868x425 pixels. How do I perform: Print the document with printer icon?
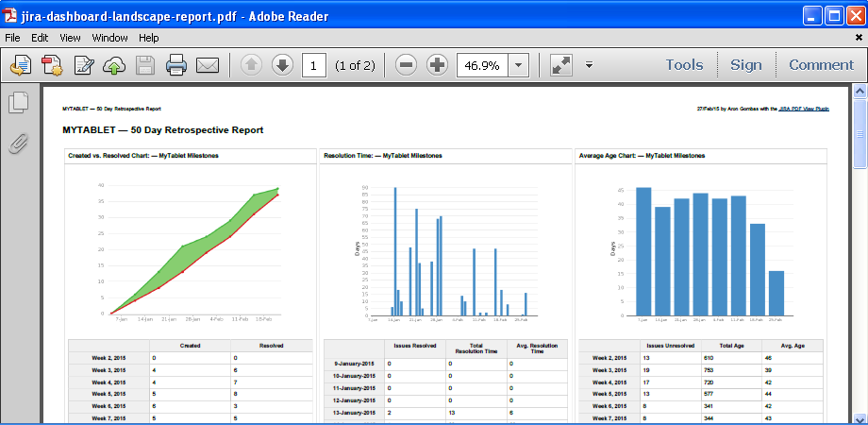point(176,65)
